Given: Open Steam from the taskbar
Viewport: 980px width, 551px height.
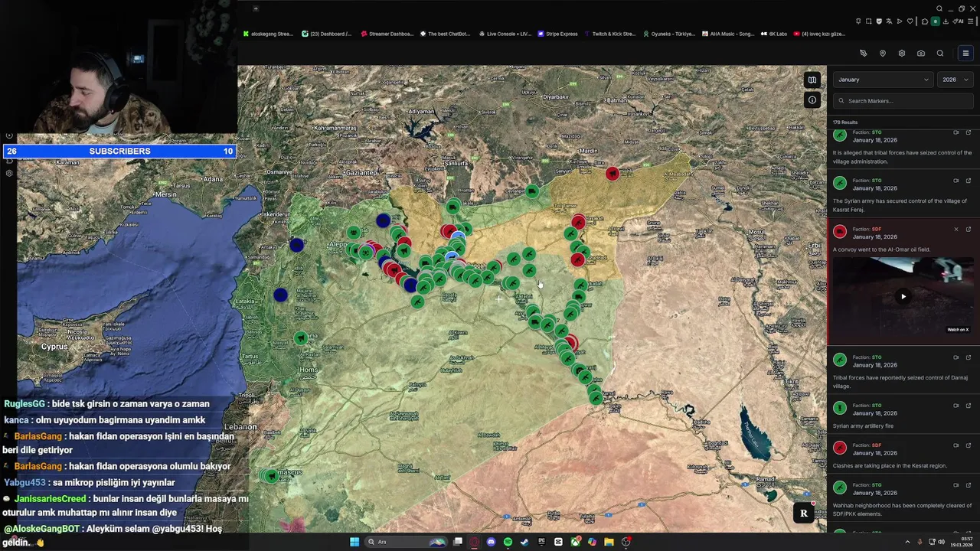Looking at the screenshot, I should (x=524, y=542).
